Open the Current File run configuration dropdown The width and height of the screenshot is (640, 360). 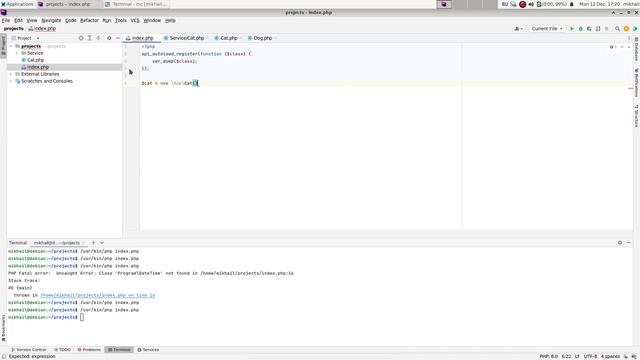click(547, 29)
